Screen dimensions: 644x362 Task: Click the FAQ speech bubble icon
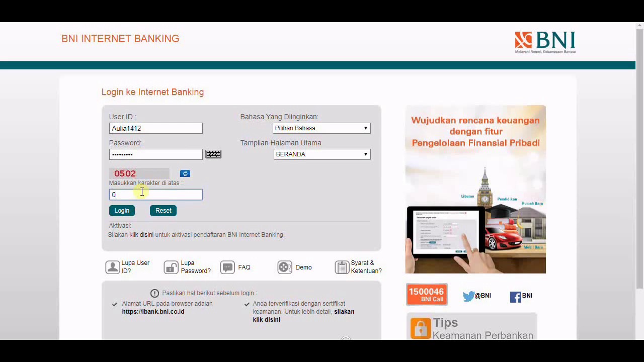tap(227, 267)
